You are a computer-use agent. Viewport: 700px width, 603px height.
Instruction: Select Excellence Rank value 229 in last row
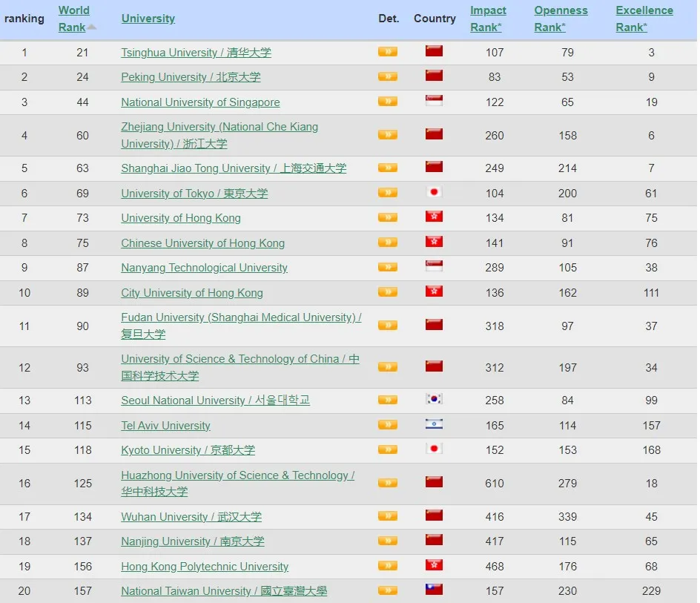click(x=651, y=591)
